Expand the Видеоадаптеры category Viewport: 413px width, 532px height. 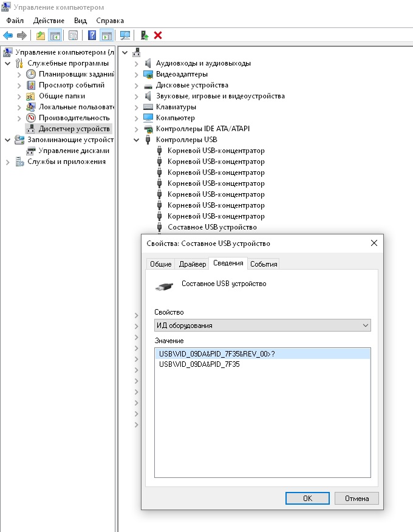pos(137,75)
